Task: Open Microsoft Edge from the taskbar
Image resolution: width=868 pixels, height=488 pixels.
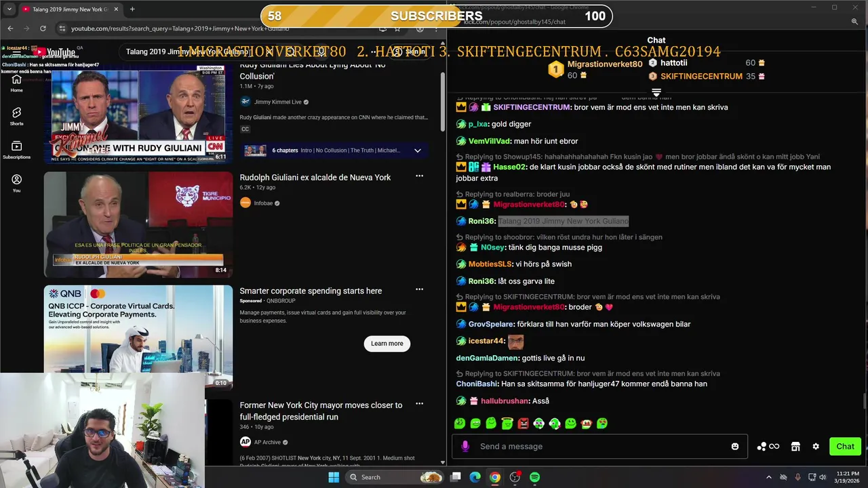Action: coord(475,477)
